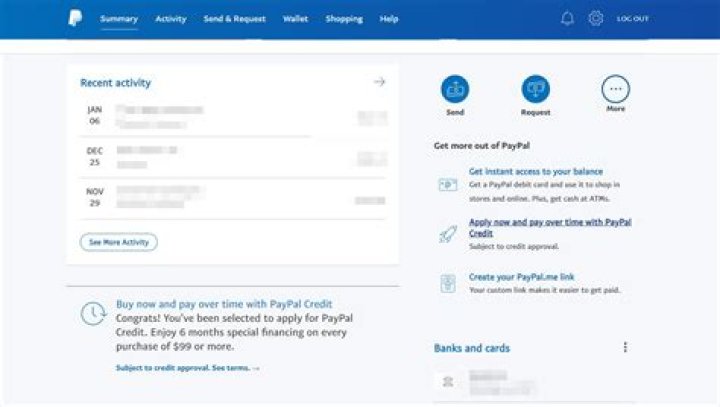Screen dimensions: 720x407
Task: Click the Send money icon
Action: click(x=455, y=89)
